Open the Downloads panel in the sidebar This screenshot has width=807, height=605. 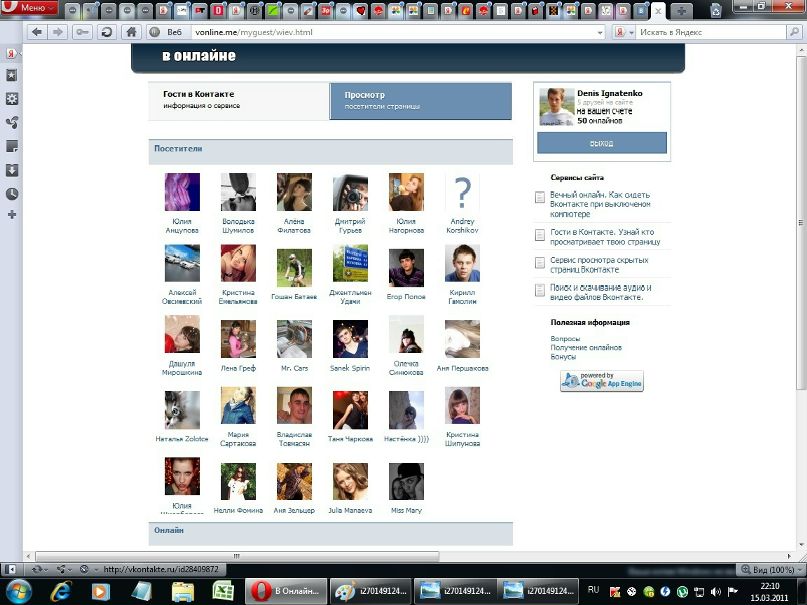pyautogui.click(x=11, y=170)
